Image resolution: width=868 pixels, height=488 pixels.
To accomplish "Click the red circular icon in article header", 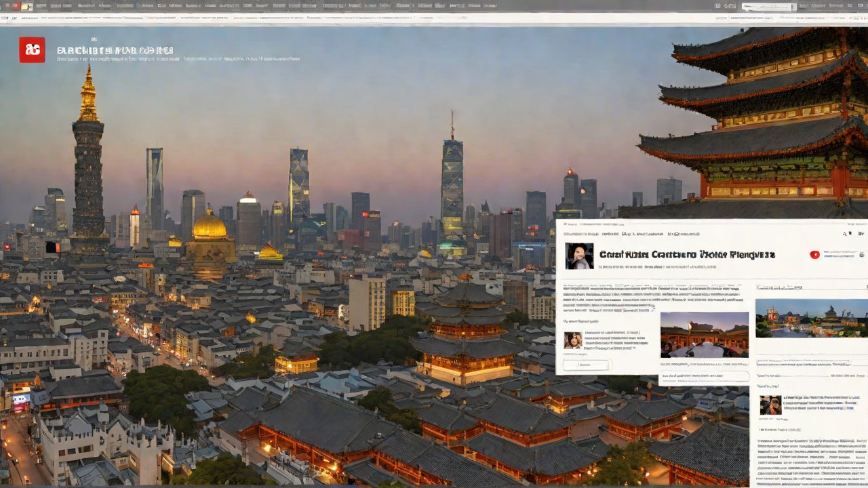I will [x=814, y=255].
